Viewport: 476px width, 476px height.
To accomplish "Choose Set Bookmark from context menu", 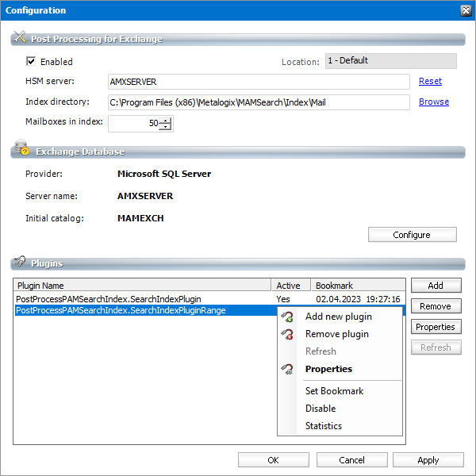I will pos(334,391).
